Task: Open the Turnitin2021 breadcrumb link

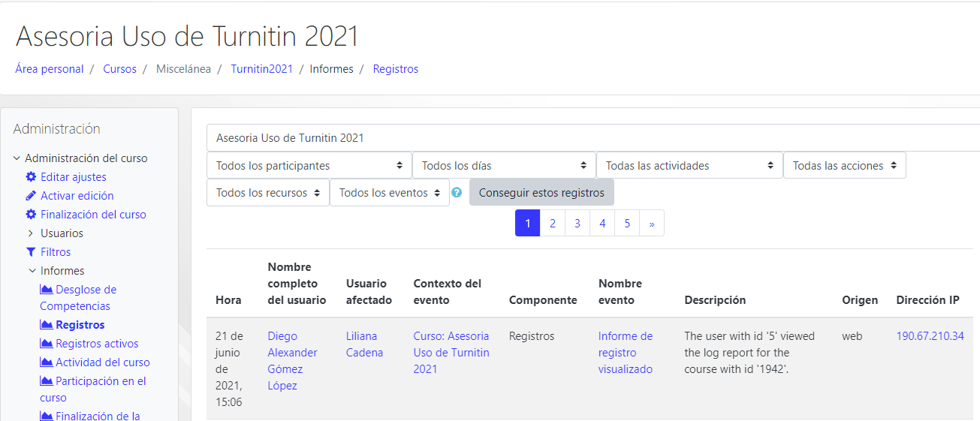Action: tap(261, 69)
